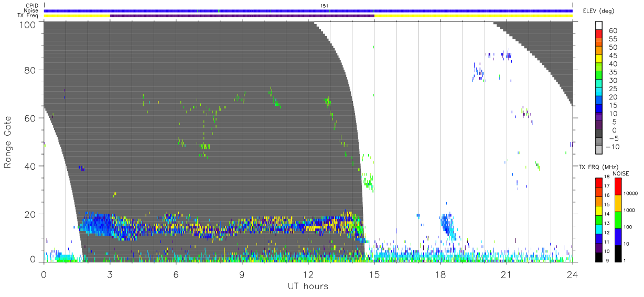Select the blue Noise bar strip
Image resolution: width=644 pixels, height=297 pixels.
[x=308, y=10]
